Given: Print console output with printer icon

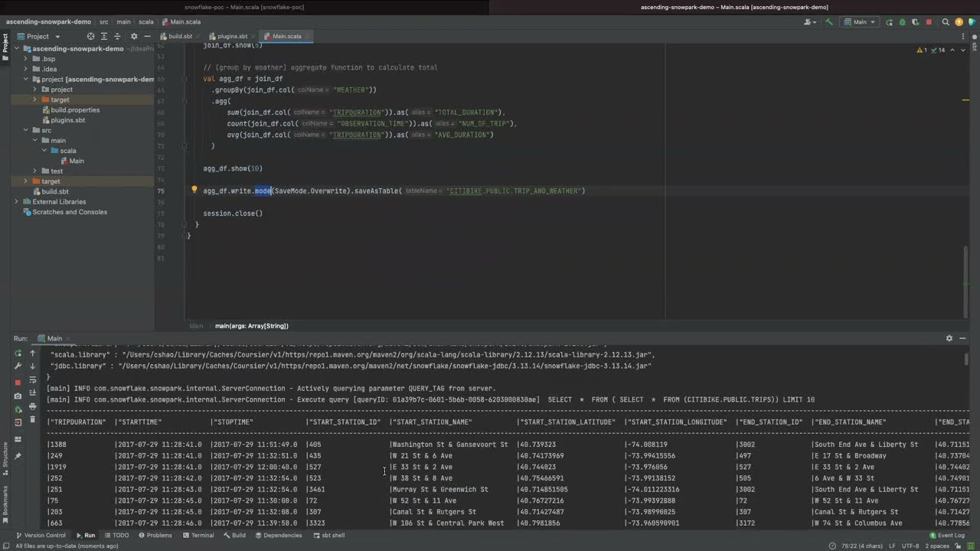Looking at the screenshot, I should (32, 406).
